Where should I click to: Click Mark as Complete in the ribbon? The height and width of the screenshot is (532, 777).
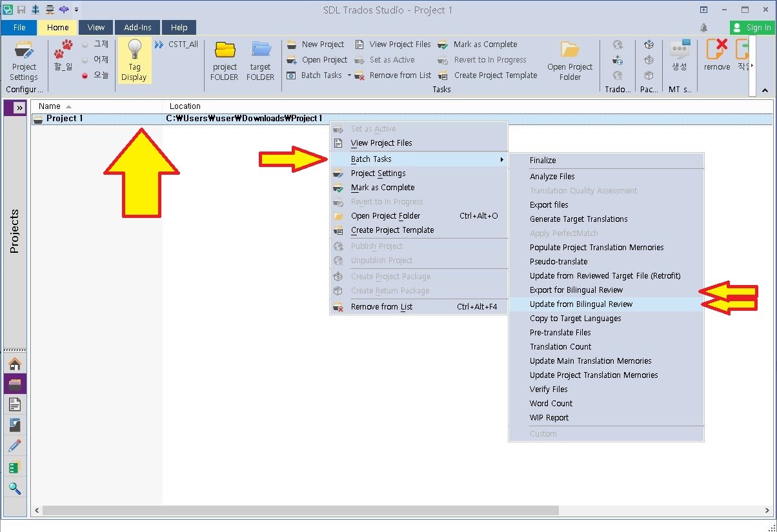478,44
